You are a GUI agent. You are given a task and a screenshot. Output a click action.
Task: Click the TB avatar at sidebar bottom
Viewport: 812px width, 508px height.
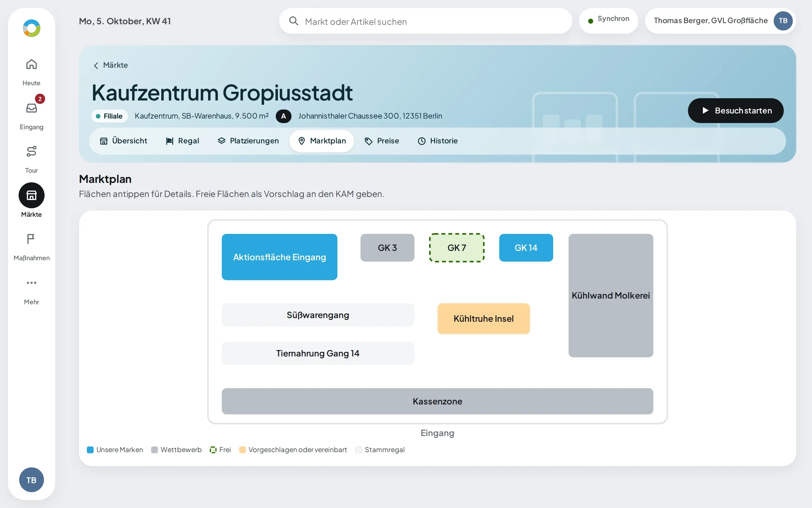[32, 480]
